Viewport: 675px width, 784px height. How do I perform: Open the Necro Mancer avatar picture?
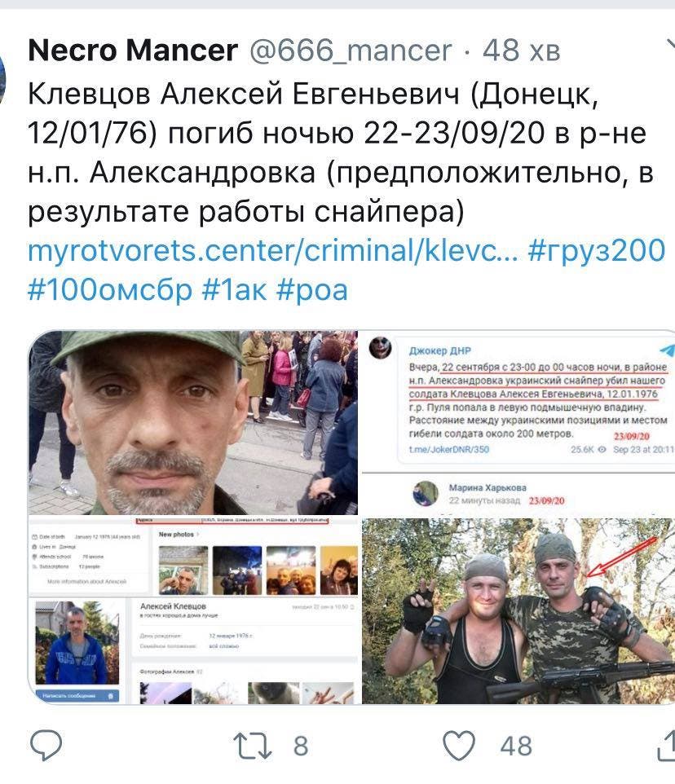(2, 79)
